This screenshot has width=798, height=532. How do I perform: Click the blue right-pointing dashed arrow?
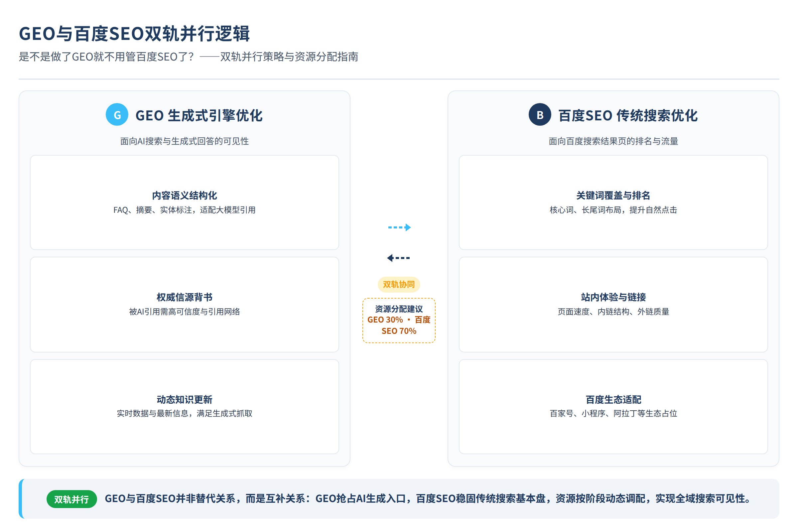pyautogui.click(x=399, y=227)
